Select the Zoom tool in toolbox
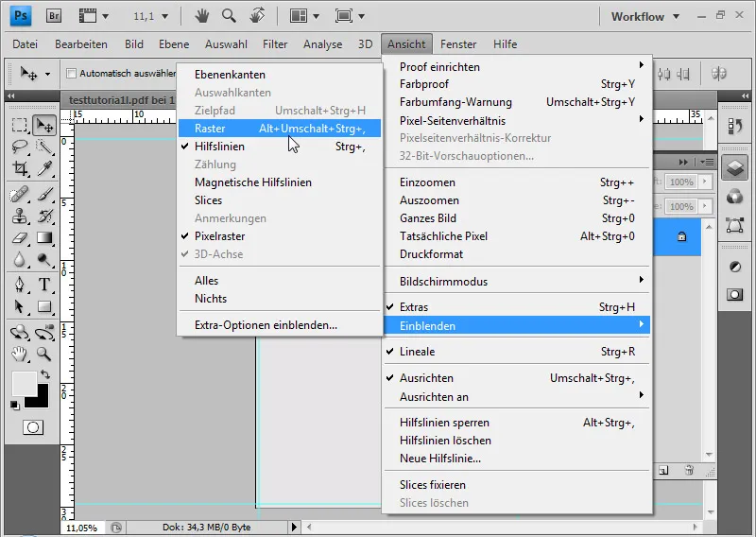 tap(44, 355)
